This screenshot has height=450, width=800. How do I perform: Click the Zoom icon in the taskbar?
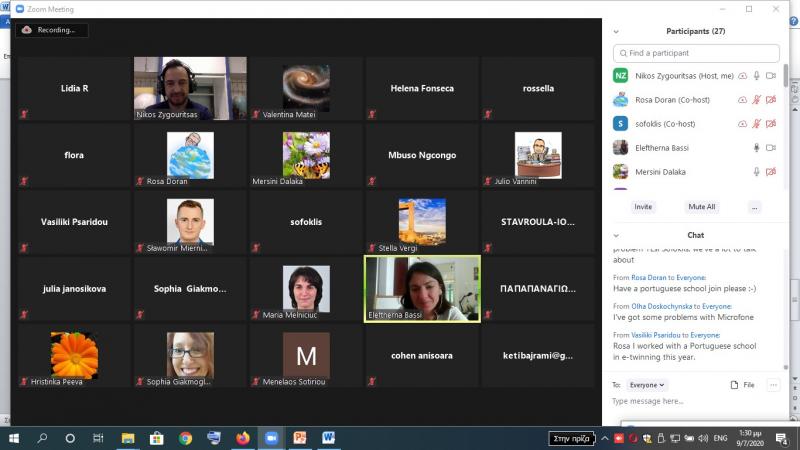pos(270,438)
